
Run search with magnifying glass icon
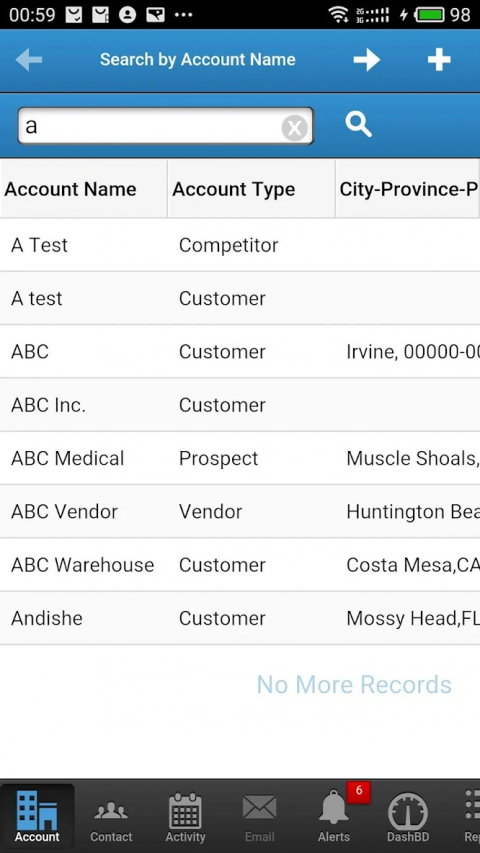(x=358, y=125)
